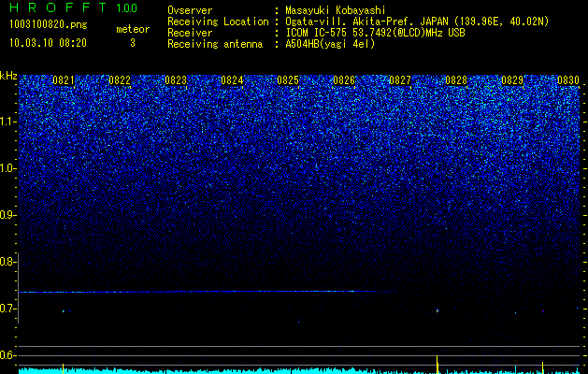The height and width of the screenshot is (374, 588).
Task: Click the meteor count value 3
Action: point(133,43)
